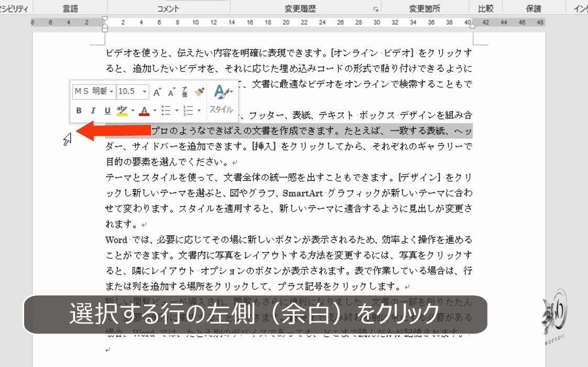Click the コメント ribbon group label
Image resolution: width=588 pixels, height=367 pixels.
point(168,8)
